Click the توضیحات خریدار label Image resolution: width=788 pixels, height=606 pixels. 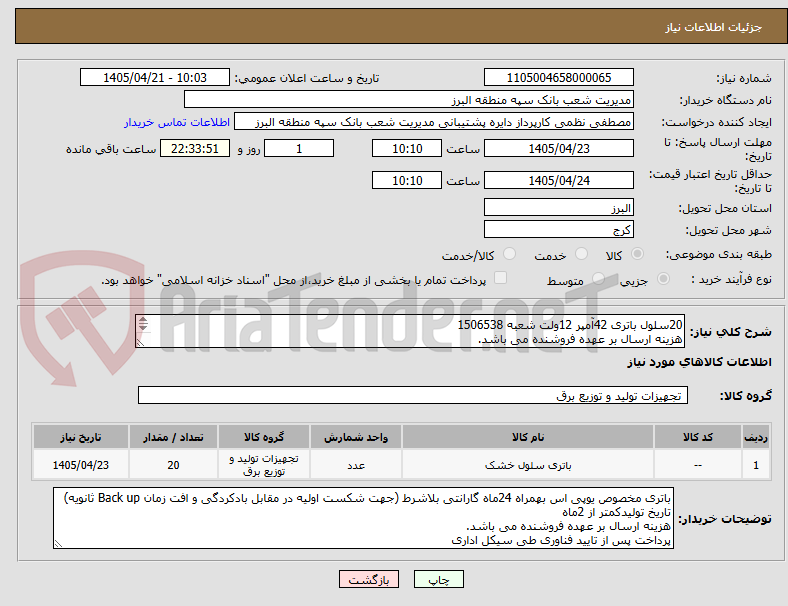(x=725, y=519)
